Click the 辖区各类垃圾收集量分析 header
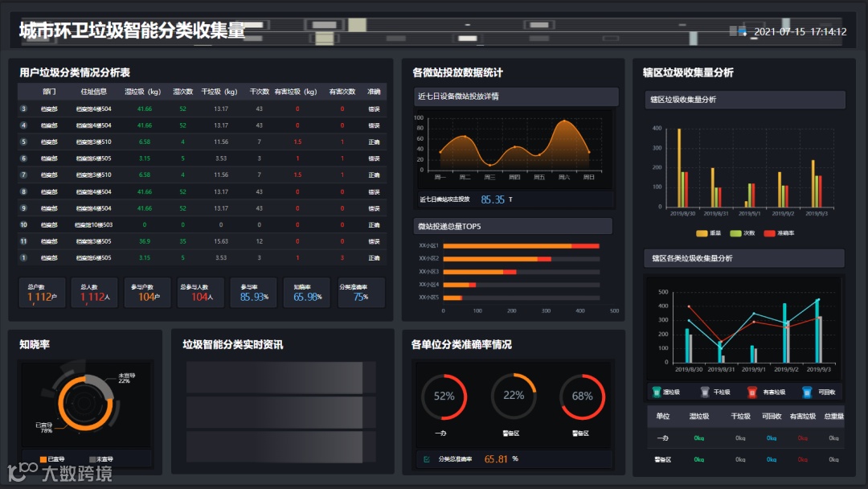 pyautogui.click(x=744, y=258)
